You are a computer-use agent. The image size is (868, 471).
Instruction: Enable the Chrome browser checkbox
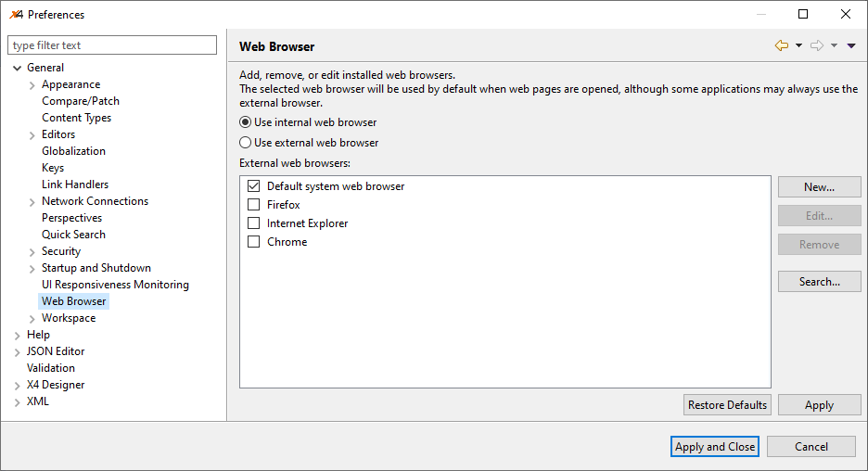tap(254, 242)
